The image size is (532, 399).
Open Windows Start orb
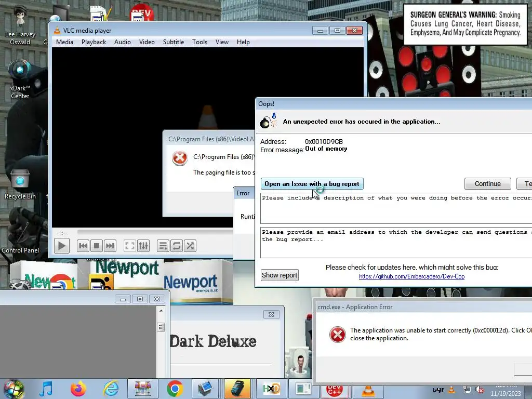[x=14, y=389]
